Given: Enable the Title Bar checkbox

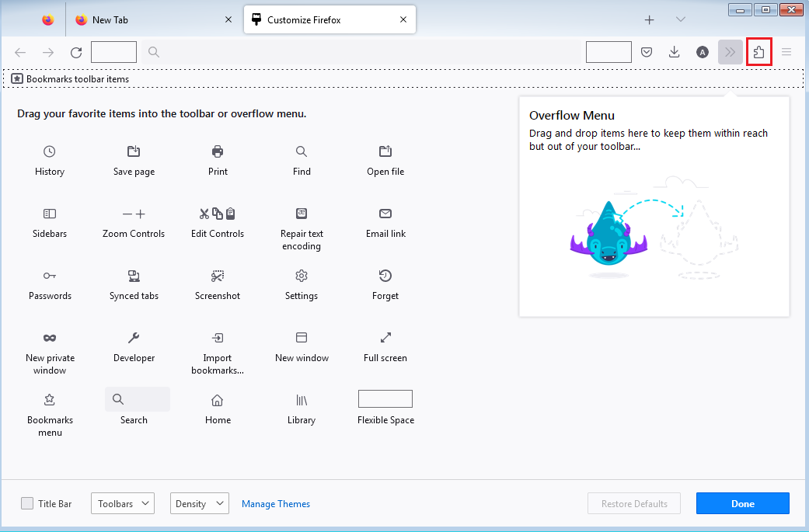Looking at the screenshot, I should click(27, 503).
